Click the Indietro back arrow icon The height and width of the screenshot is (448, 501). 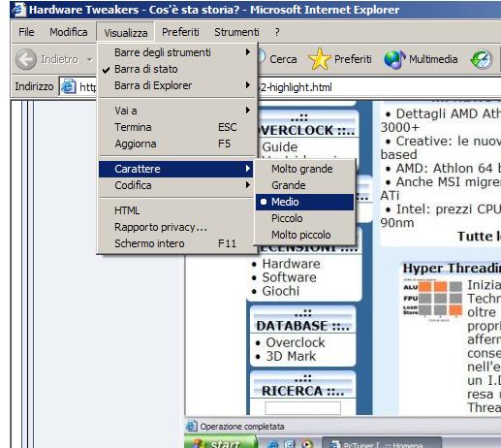click(26, 59)
